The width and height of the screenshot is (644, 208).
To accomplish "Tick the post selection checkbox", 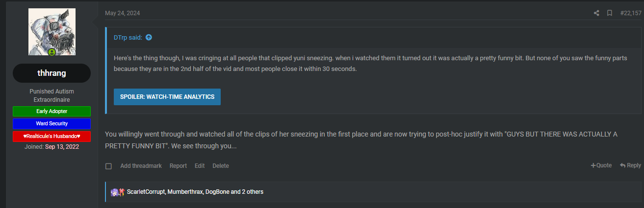I will point(109,166).
